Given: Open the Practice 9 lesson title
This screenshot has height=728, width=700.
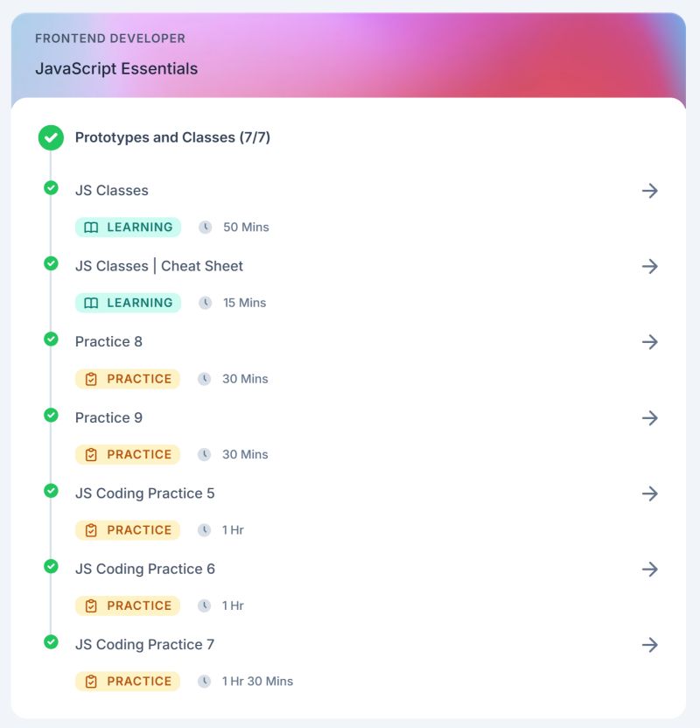Looking at the screenshot, I should pos(108,418).
